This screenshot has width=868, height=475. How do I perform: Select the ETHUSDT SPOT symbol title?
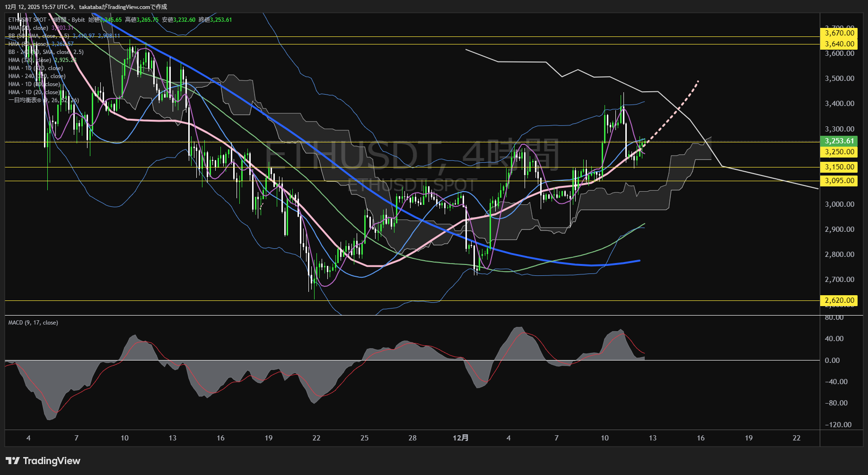click(27, 20)
